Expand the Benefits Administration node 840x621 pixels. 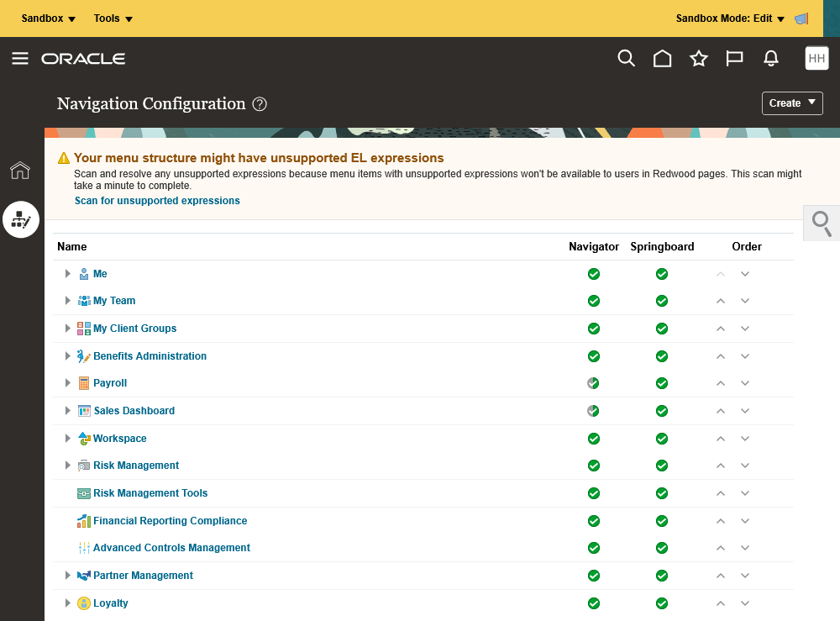tap(67, 356)
